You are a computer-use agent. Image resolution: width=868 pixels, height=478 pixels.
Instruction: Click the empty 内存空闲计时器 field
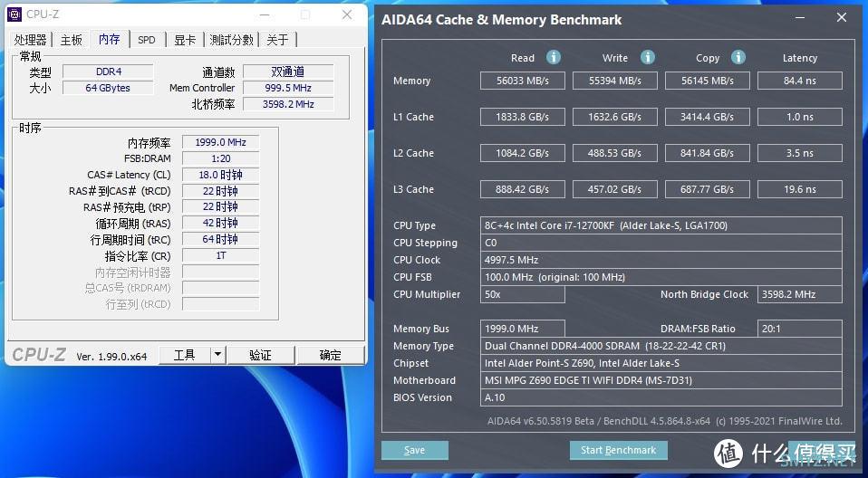[x=220, y=272]
